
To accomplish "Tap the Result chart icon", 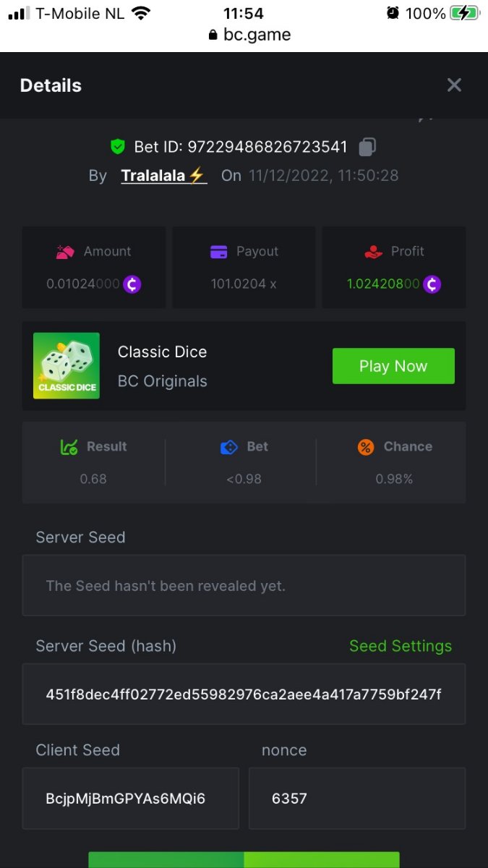I will point(69,447).
